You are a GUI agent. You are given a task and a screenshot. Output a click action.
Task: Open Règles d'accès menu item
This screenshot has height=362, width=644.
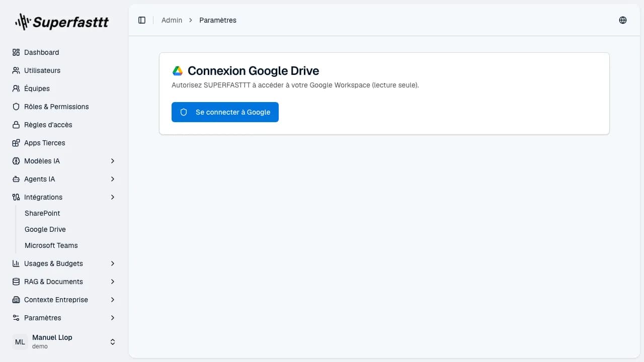click(x=64, y=125)
